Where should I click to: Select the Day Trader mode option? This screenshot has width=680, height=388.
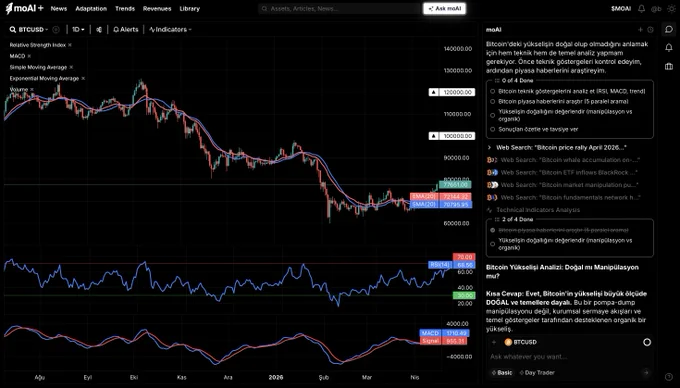(x=537, y=373)
